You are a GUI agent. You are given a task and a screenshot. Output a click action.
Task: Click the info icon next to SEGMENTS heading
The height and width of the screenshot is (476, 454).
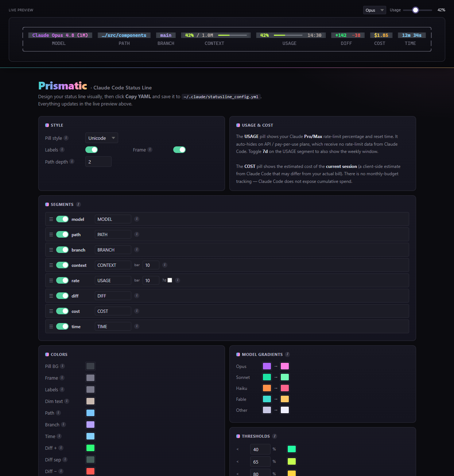click(x=78, y=204)
